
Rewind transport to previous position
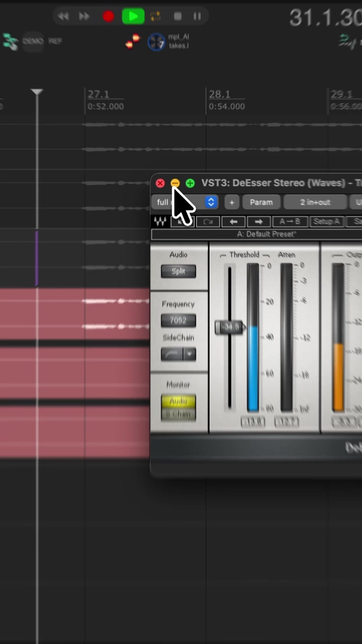click(63, 16)
